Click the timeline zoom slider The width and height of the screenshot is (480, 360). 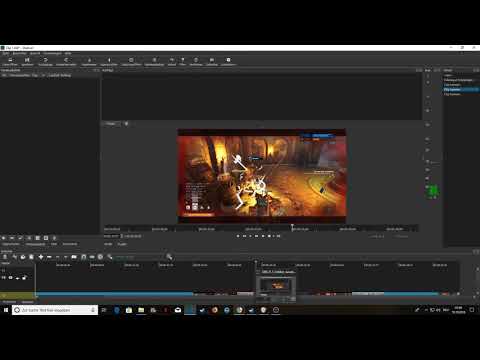139,257
